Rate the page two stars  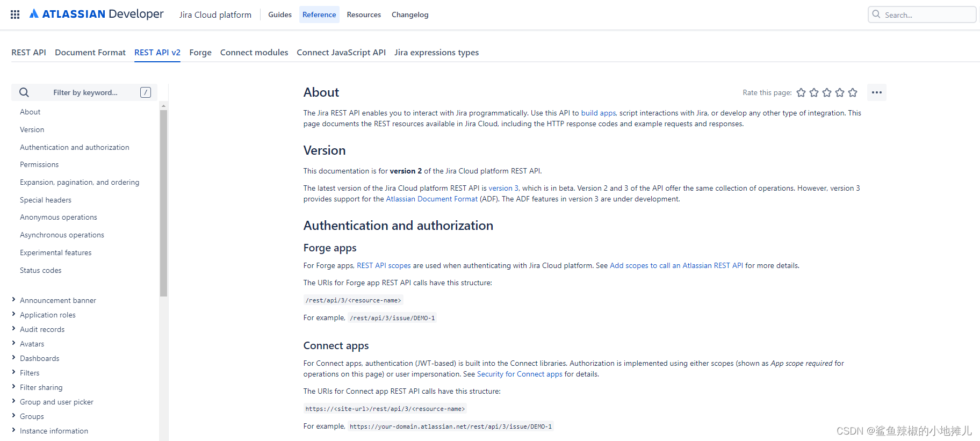pyautogui.click(x=814, y=92)
